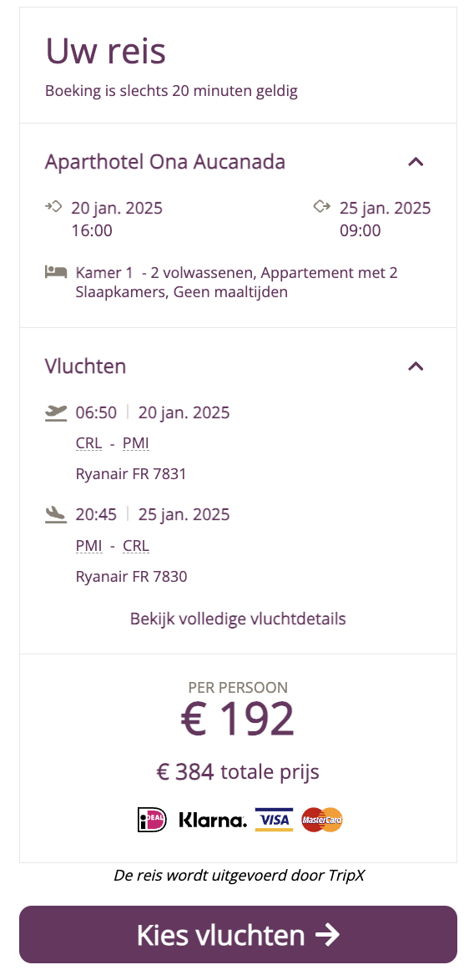Click the bed room icon
This screenshot has height=980, width=469.
click(56, 272)
